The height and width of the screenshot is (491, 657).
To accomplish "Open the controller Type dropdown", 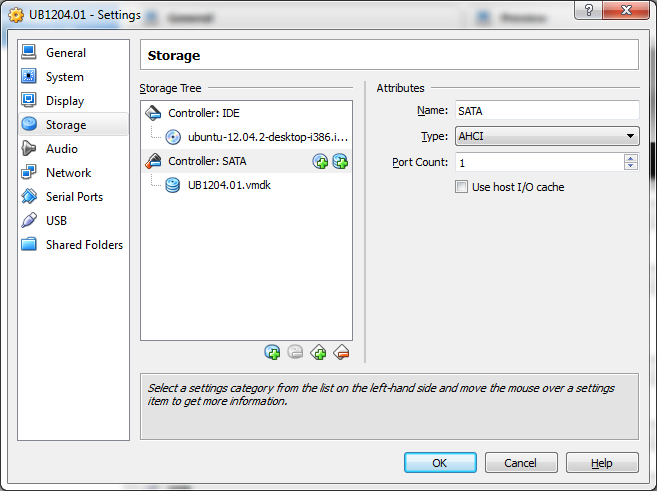I will [x=547, y=136].
